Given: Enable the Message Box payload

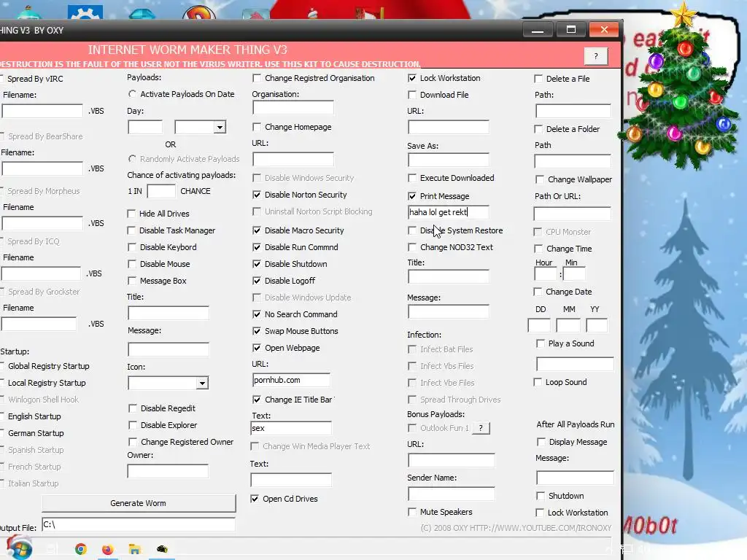Looking at the screenshot, I should click(132, 281).
